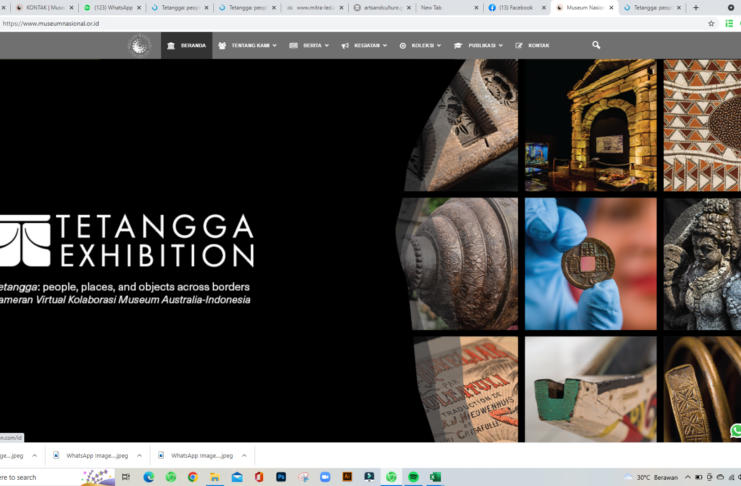Click the Museum Nasional logo in header
Screen dimensions: 741x486
pyautogui.click(x=139, y=45)
